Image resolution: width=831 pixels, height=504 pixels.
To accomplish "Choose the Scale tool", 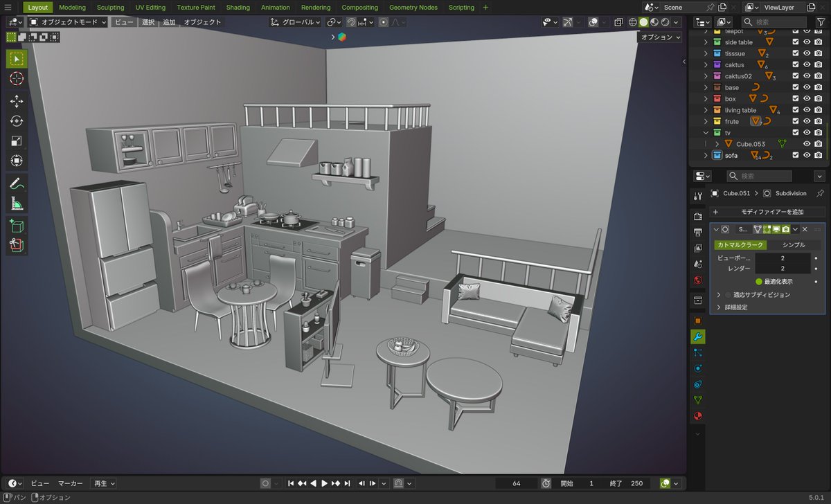I will pyautogui.click(x=17, y=141).
